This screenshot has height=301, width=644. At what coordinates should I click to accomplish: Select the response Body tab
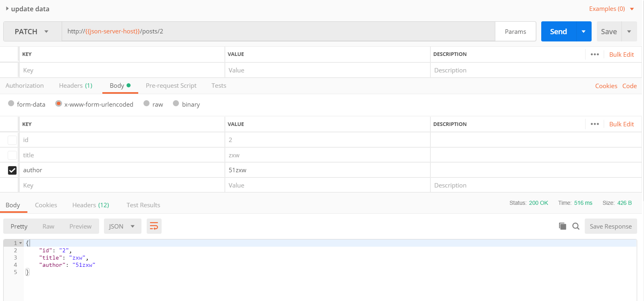[x=13, y=205]
